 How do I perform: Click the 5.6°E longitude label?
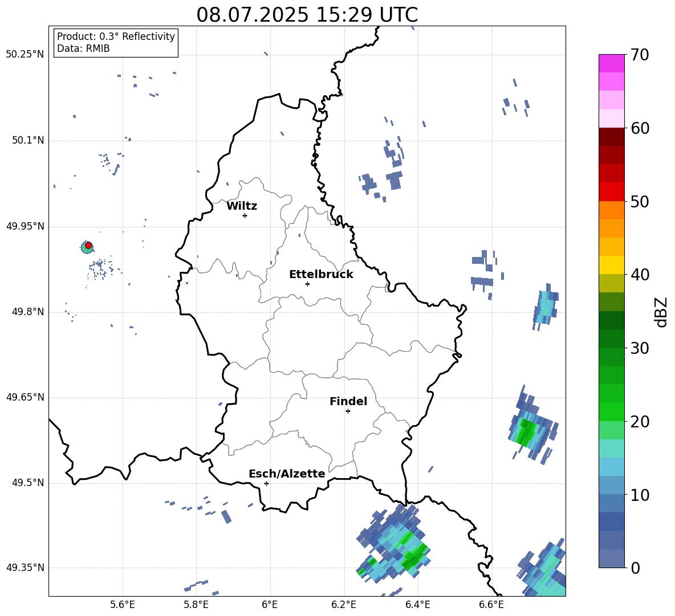tap(123, 605)
